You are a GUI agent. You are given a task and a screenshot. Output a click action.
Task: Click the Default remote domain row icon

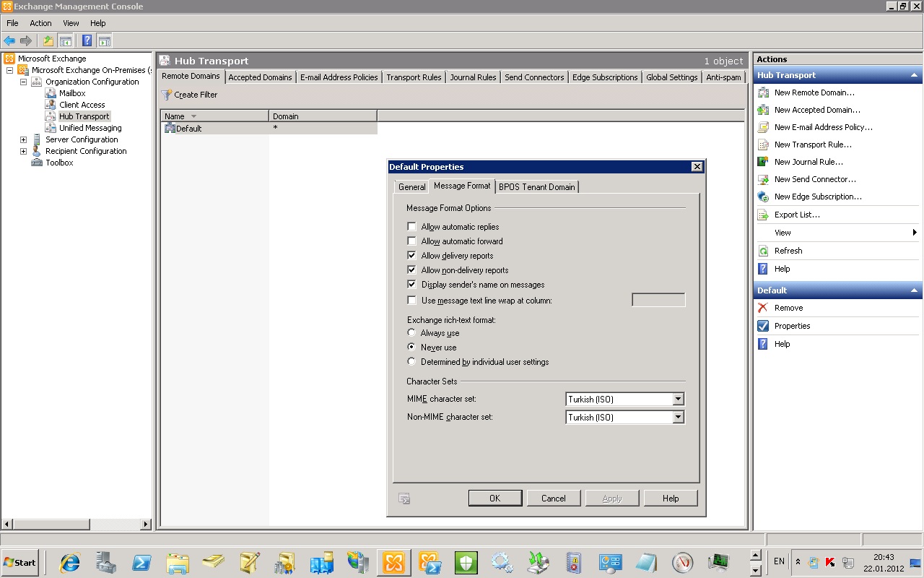pyautogui.click(x=170, y=128)
